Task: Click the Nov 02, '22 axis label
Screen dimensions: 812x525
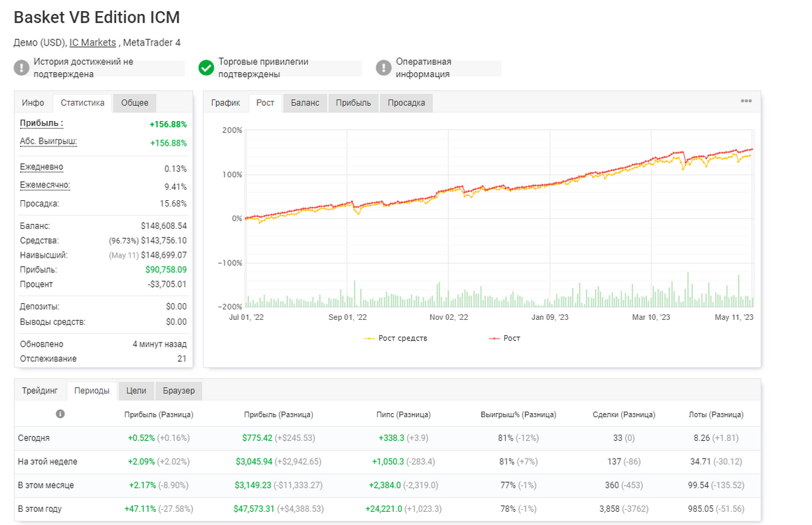Action: (x=448, y=317)
